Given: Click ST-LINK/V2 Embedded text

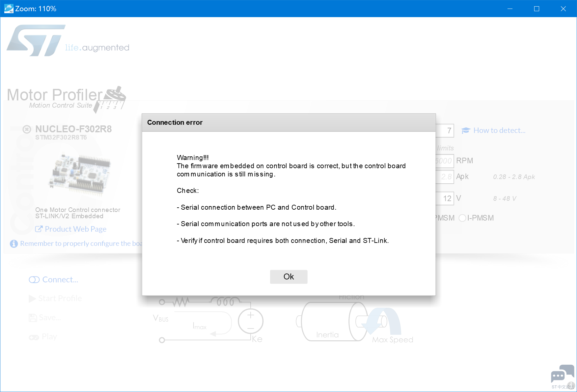Looking at the screenshot, I should click(x=69, y=216).
